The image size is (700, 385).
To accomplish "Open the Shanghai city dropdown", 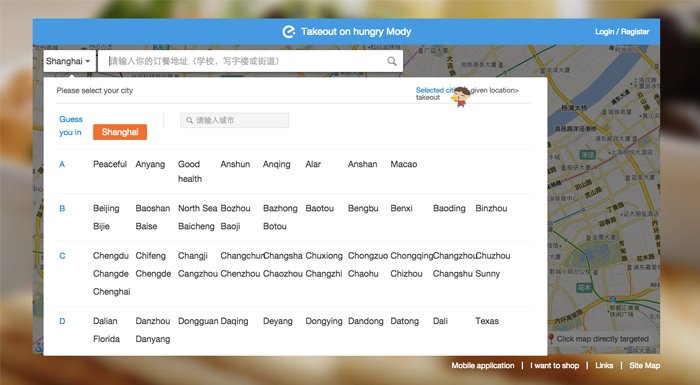I will (69, 61).
